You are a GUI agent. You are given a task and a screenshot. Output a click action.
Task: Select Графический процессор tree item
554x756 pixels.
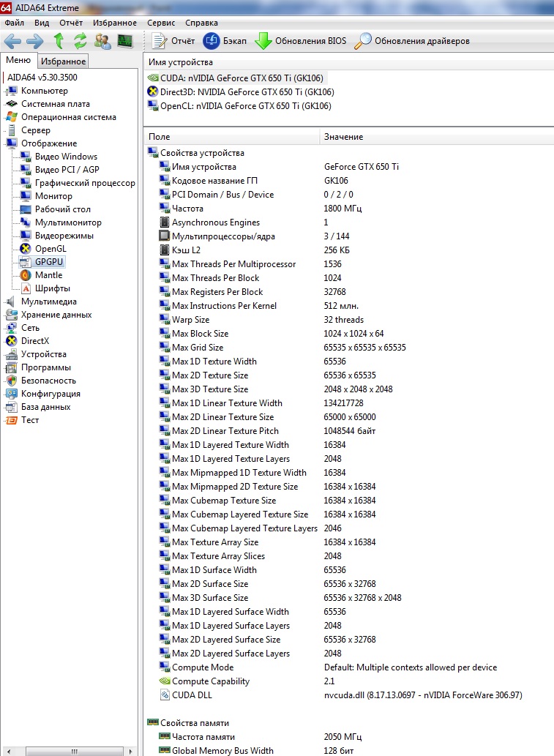tap(85, 183)
